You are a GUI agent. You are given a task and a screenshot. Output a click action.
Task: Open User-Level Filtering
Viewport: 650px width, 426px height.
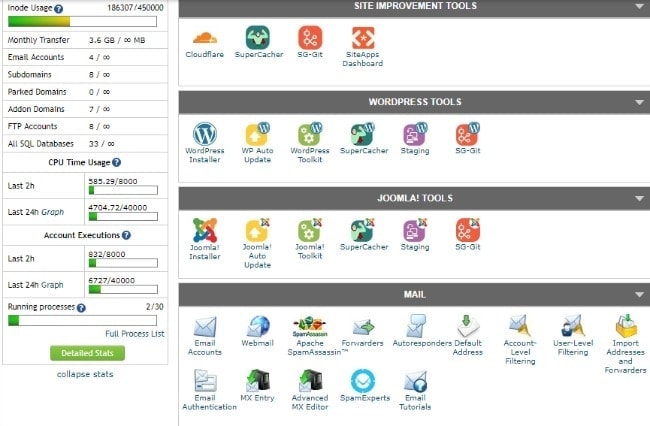coord(573,336)
